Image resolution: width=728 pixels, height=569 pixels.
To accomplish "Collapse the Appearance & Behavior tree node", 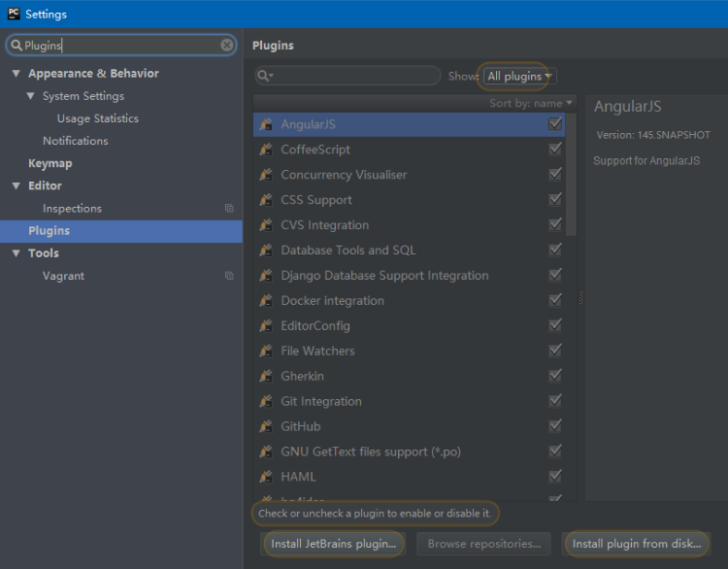I will point(17,74).
